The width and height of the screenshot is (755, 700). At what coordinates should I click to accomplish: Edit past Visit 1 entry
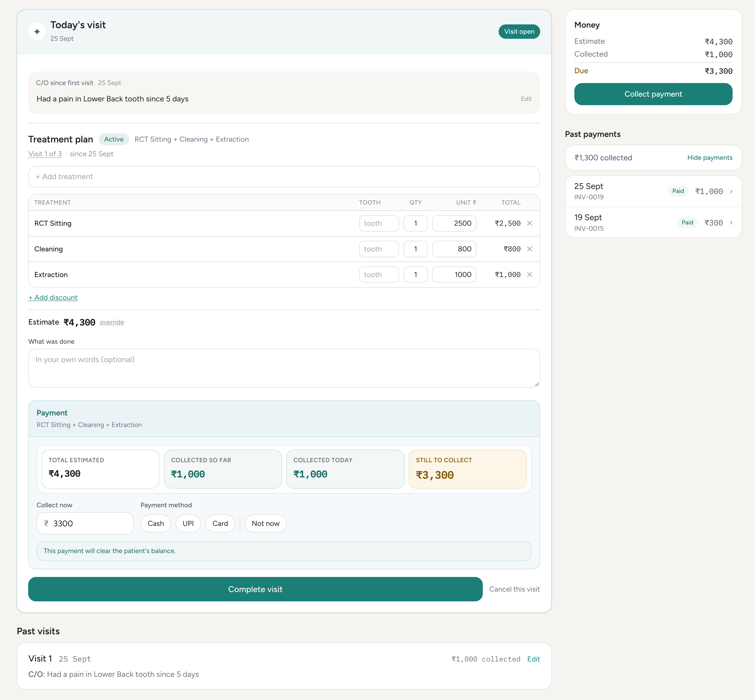tap(534, 659)
